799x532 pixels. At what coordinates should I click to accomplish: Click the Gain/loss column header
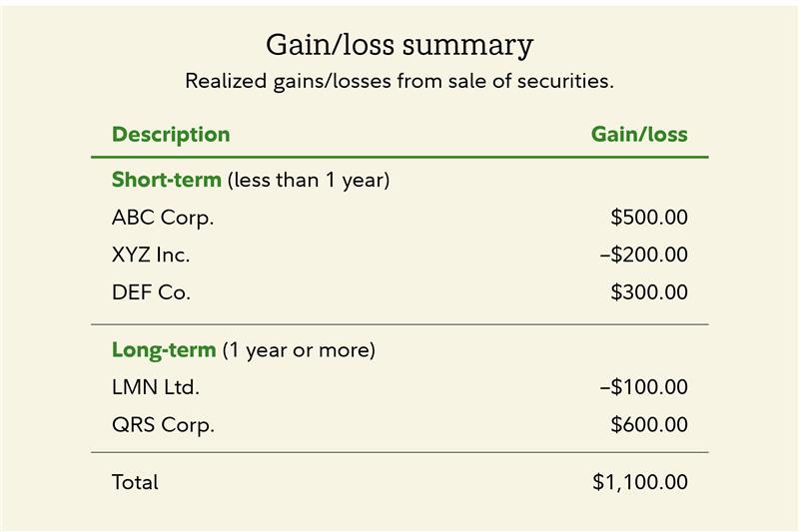(x=639, y=135)
